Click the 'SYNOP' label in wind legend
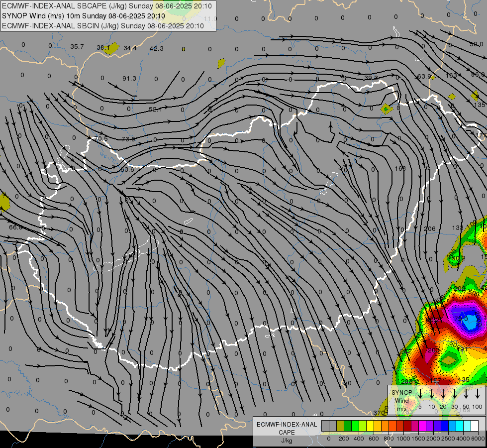Screen dimensions: 487x448 click(x=402, y=393)
